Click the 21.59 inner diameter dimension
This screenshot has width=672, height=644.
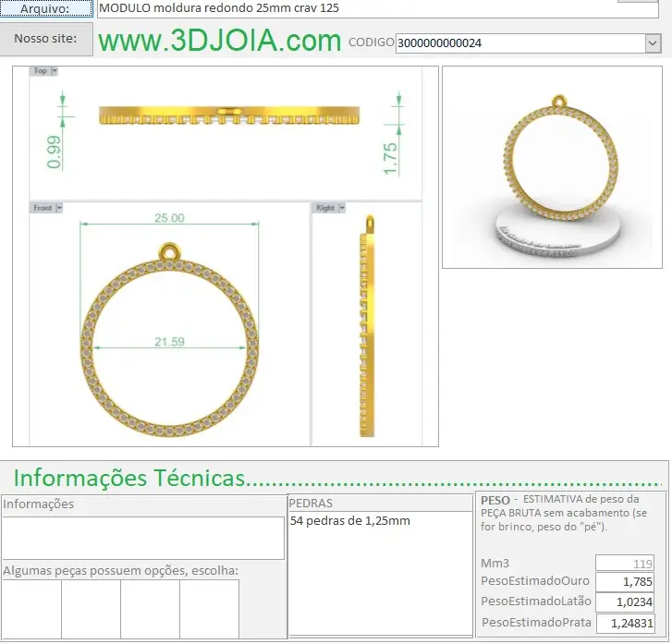[x=170, y=342]
